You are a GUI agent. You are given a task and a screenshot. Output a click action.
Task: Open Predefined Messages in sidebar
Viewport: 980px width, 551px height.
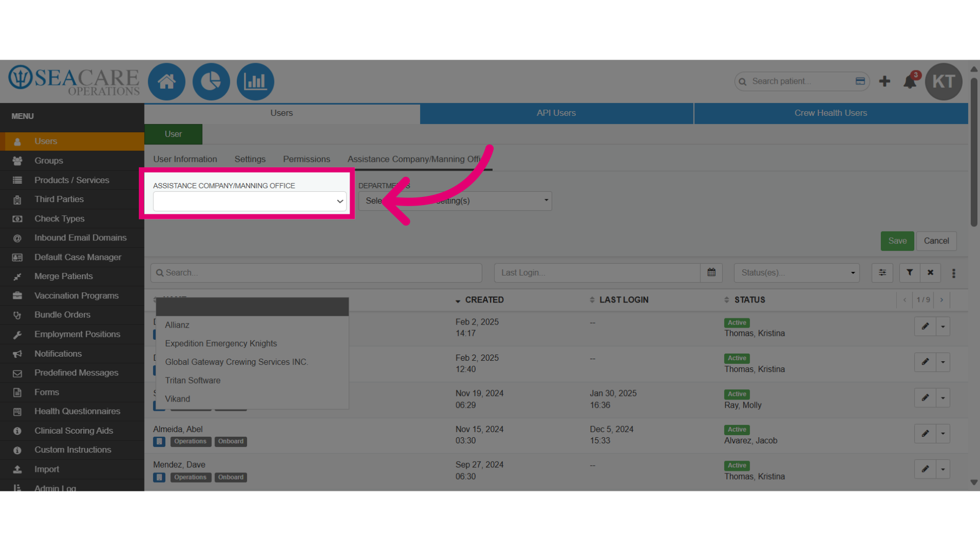[72, 373]
